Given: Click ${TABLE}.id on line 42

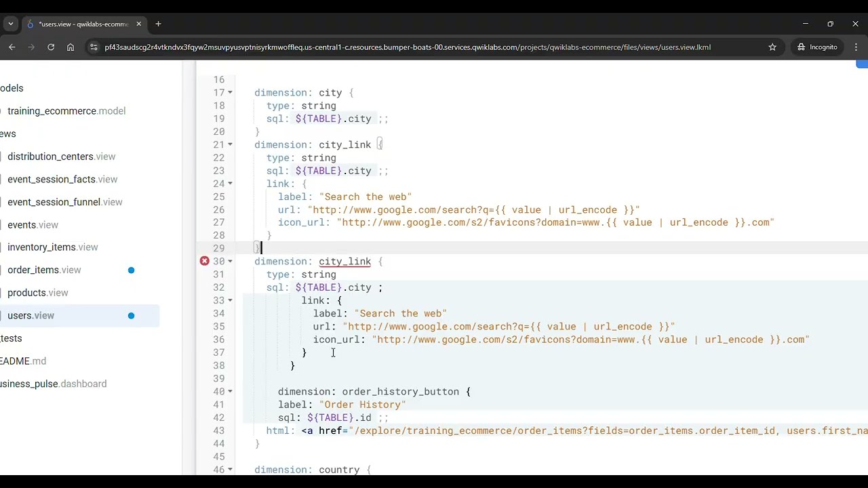Looking at the screenshot, I should [339, 418].
